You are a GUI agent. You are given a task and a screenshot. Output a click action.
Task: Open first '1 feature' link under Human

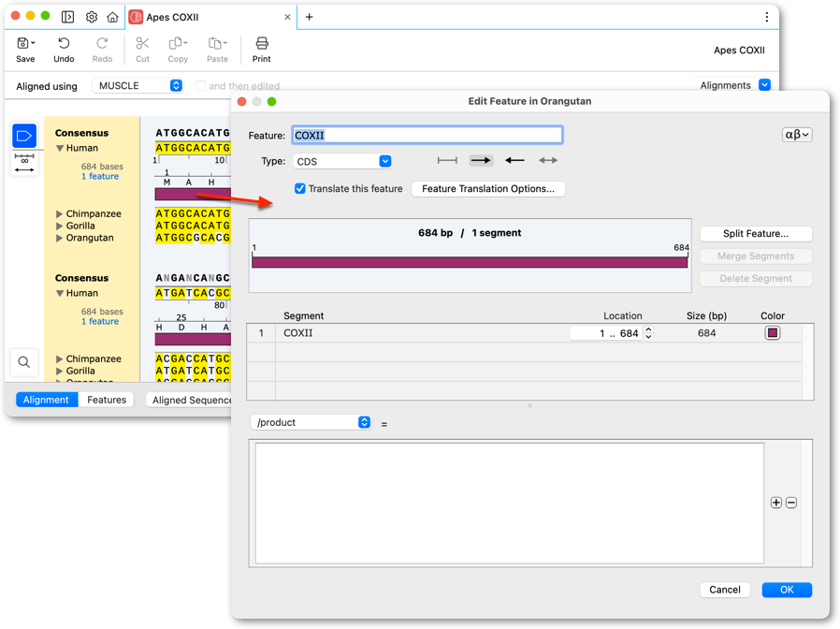pyautogui.click(x=100, y=176)
